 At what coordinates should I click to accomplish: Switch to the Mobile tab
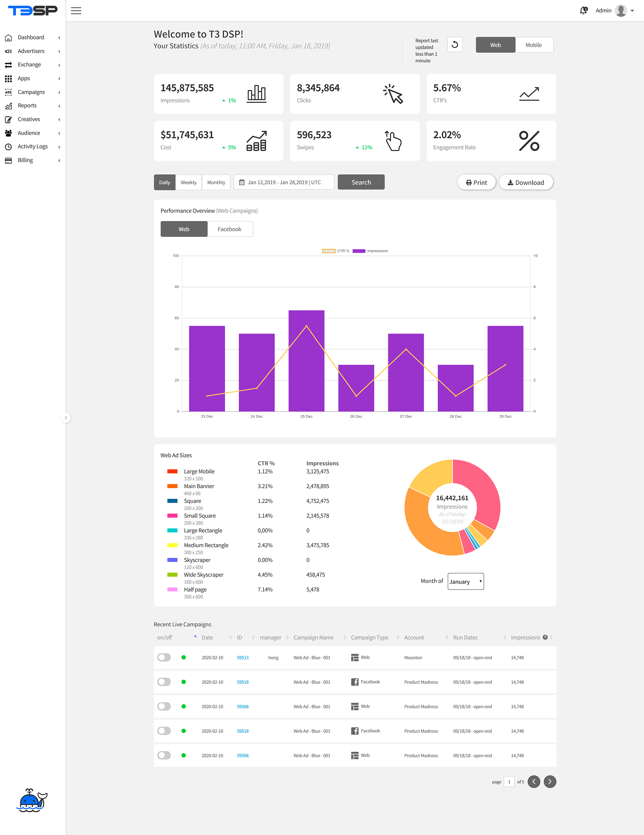[534, 45]
